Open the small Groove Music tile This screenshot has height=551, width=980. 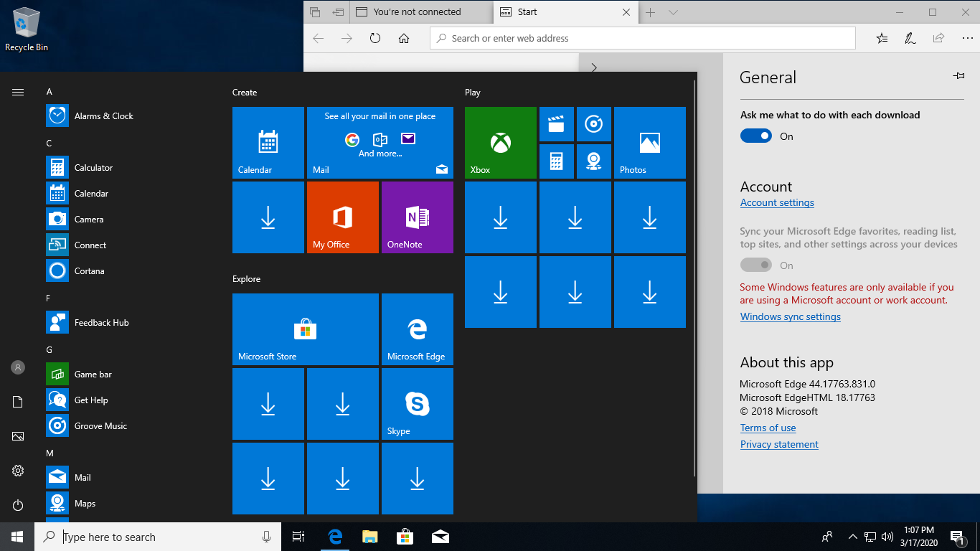[594, 124]
